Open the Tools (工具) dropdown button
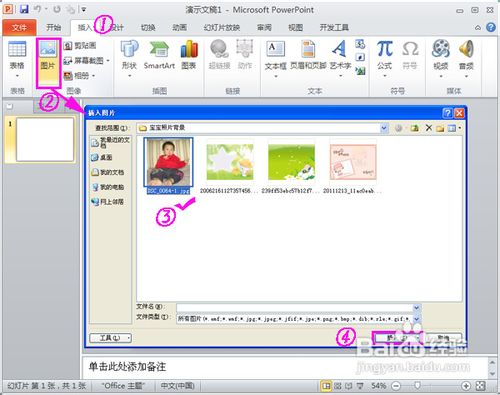 coord(111,338)
